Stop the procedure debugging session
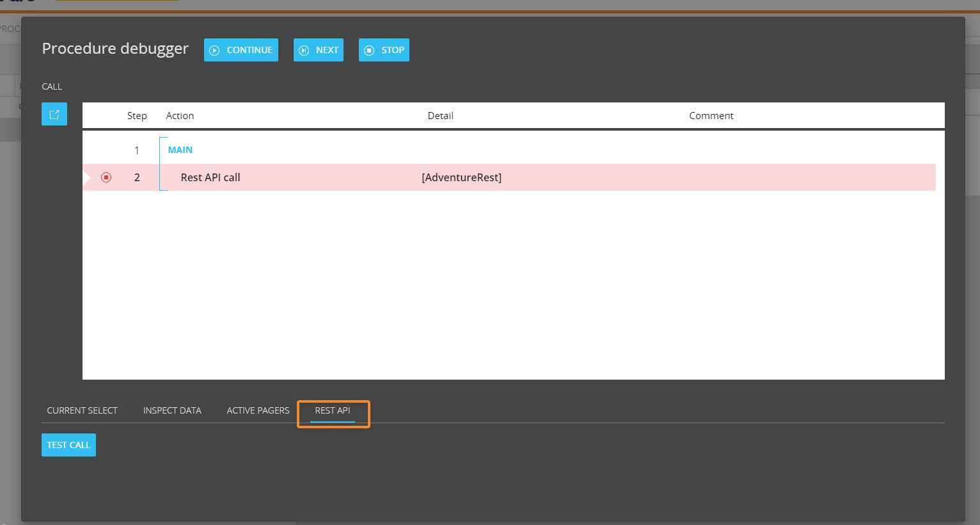Screen dimensions: 980x525 384,50
